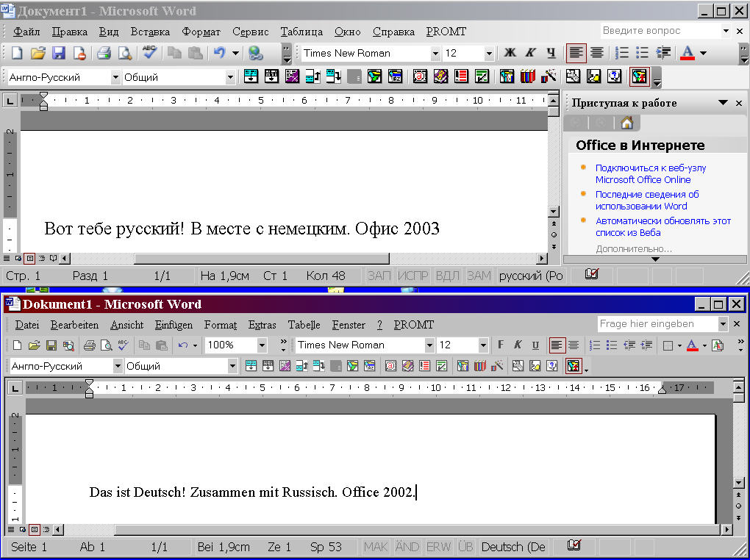Click spelling status book icon in Russian status bar

(x=592, y=274)
